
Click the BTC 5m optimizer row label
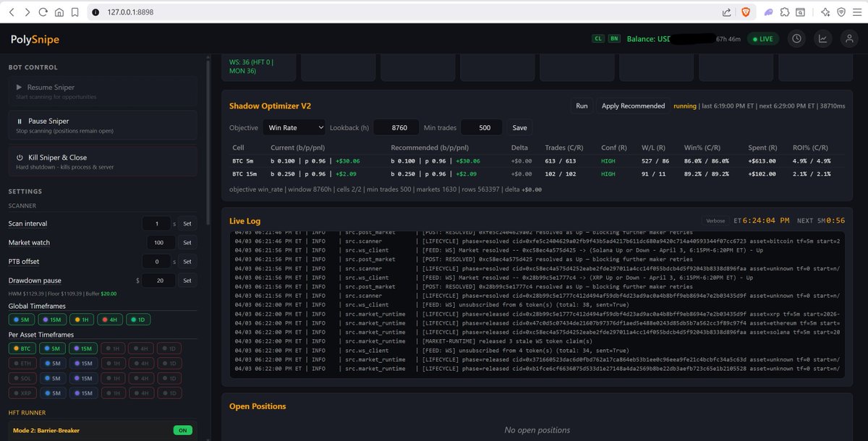(243, 160)
